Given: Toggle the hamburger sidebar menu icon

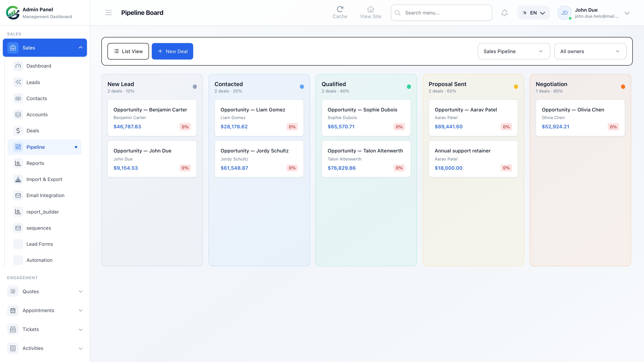Looking at the screenshot, I should 108,13.
